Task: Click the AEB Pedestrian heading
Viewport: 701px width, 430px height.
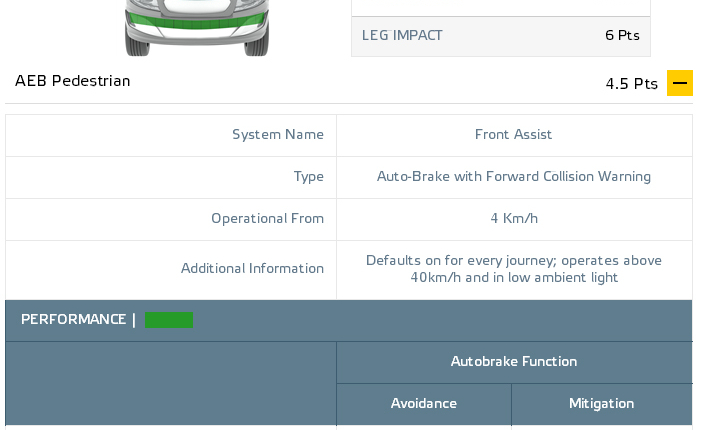Action: tap(73, 81)
